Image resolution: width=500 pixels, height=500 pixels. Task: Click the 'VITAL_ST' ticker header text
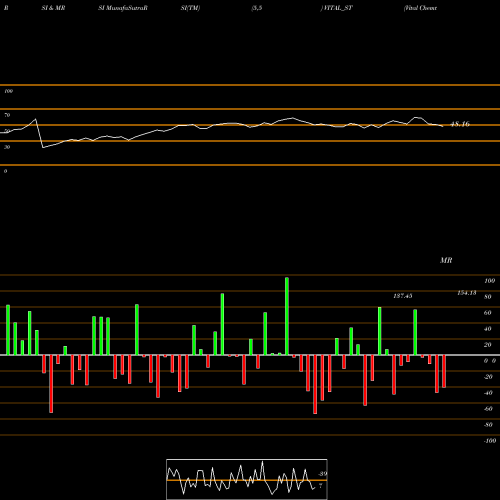(337, 8)
